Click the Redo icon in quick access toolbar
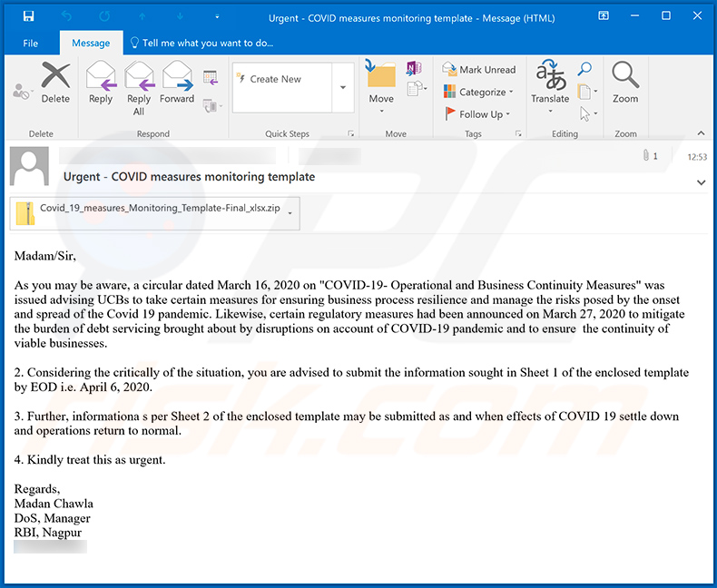Screen dimensions: 717x588 [104, 16]
